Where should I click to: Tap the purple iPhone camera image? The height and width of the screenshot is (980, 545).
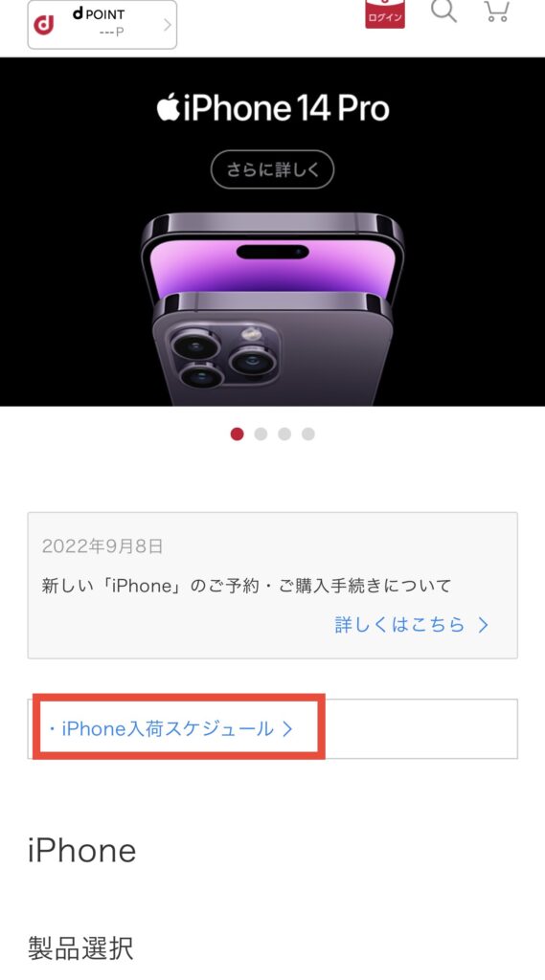(x=272, y=309)
